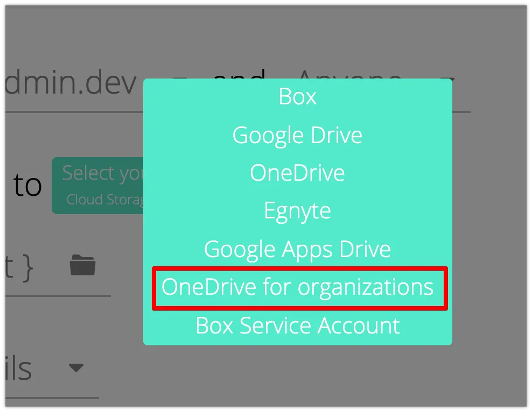Image resolution: width=532 pixels, height=412 pixels.
Task: Pick OneDrive in the dropdown list
Action: coord(298,173)
